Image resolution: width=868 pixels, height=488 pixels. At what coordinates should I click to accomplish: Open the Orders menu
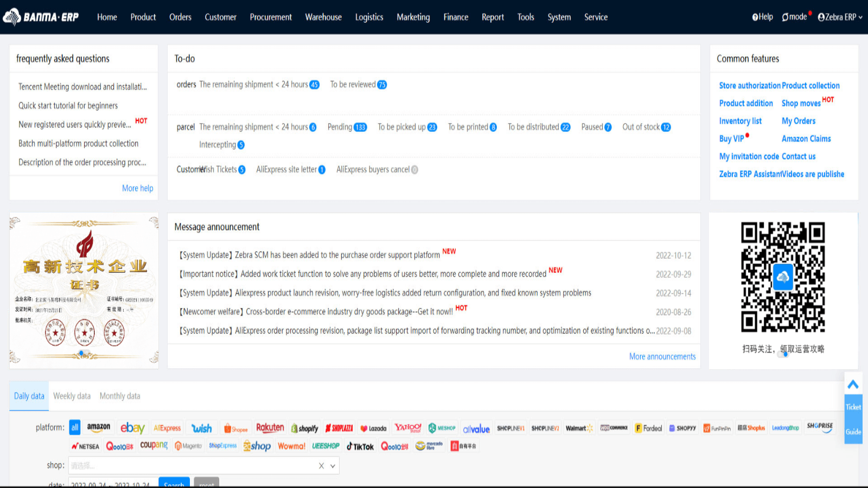coord(180,17)
